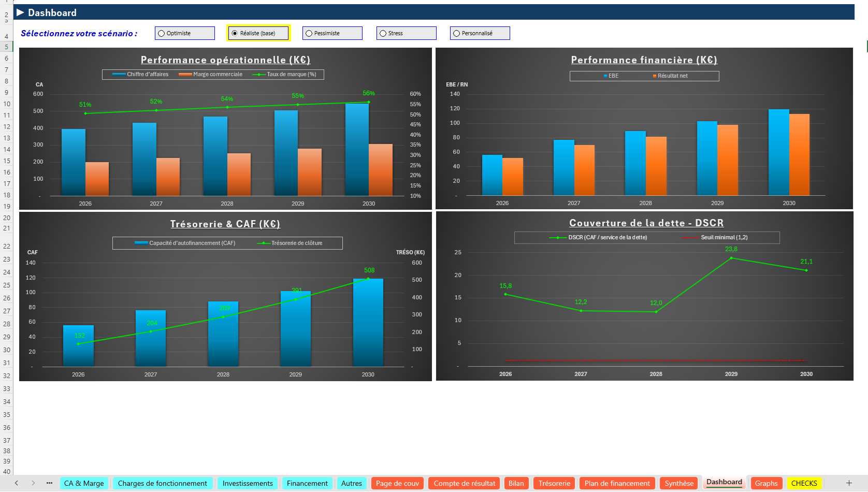Switch to the CA & Marge sheet tab
This screenshot has height=492, width=868.
84,483
